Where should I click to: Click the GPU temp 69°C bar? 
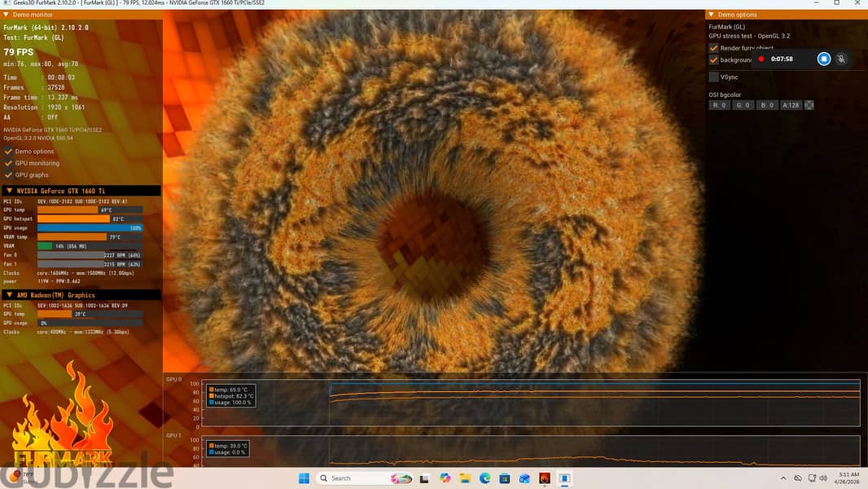pyautogui.click(x=90, y=210)
